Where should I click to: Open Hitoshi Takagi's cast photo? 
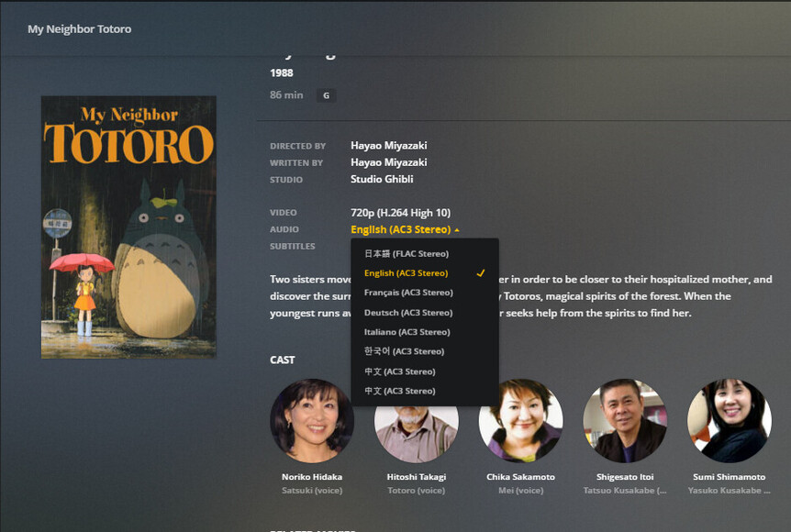pos(417,435)
